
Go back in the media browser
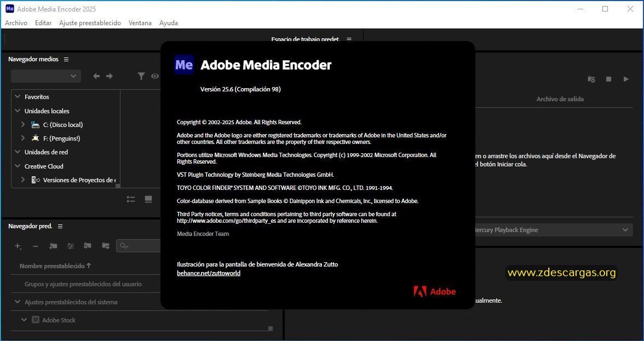click(x=96, y=76)
